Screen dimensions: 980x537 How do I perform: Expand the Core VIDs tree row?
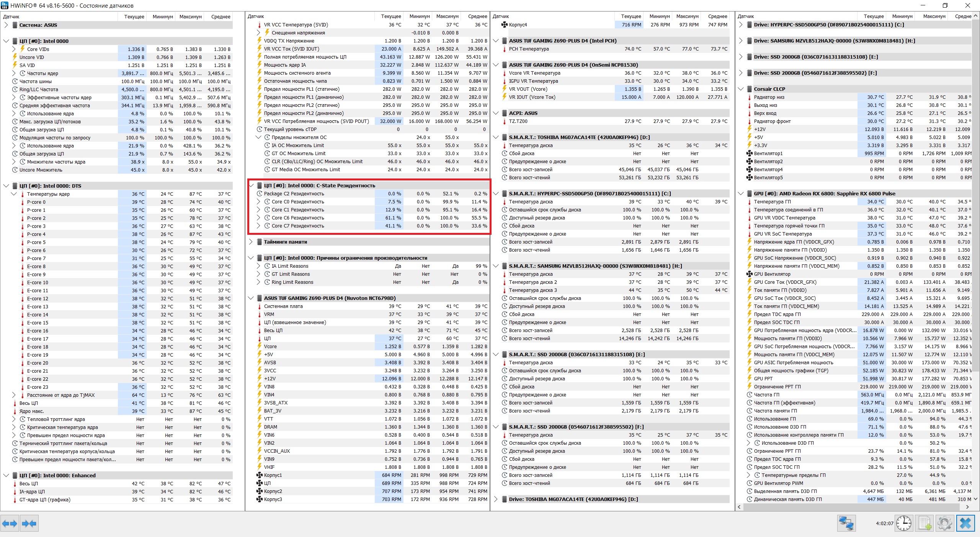pos(14,49)
